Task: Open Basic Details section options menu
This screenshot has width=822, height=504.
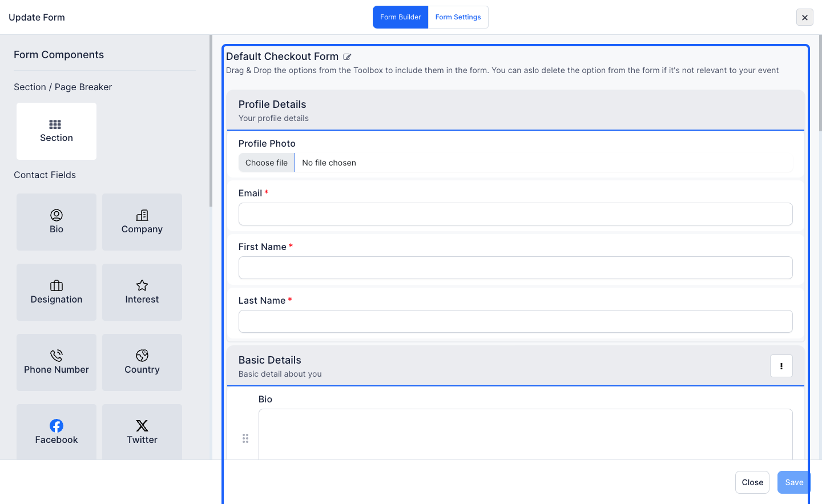Action: coord(781,366)
